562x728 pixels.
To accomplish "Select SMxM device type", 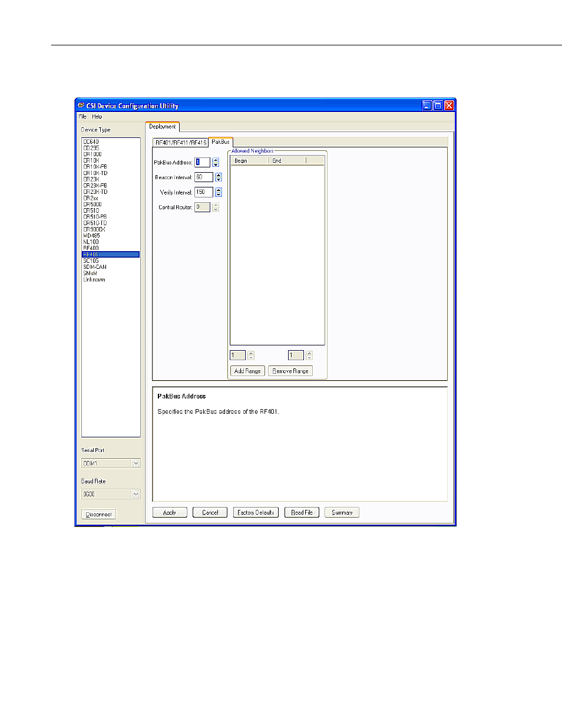I will pos(90,274).
